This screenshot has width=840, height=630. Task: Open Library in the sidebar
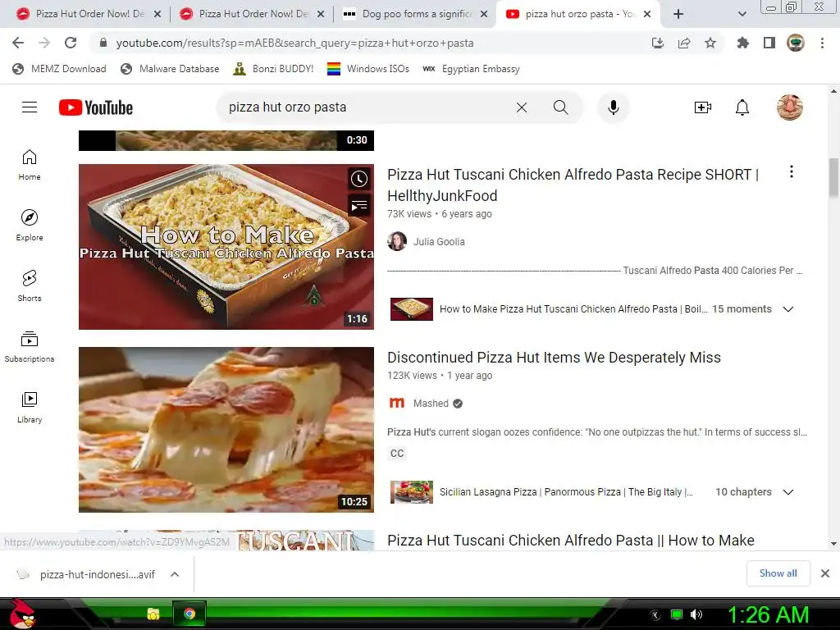[x=30, y=407]
